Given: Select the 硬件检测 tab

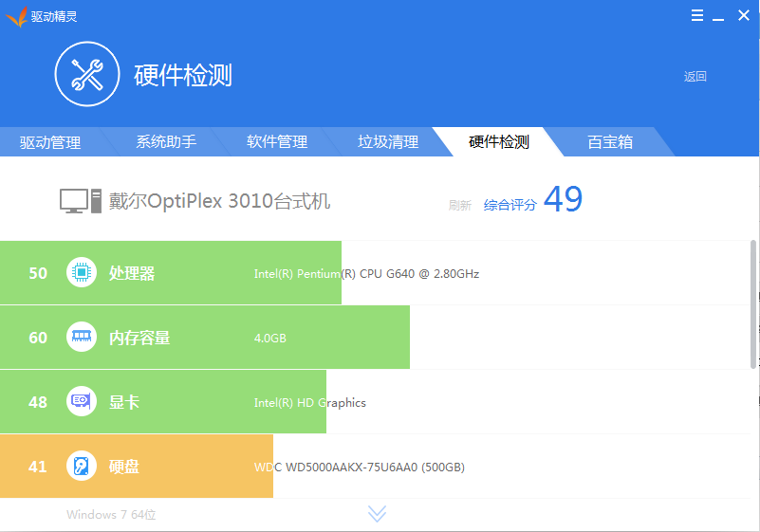Looking at the screenshot, I should tap(499, 142).
